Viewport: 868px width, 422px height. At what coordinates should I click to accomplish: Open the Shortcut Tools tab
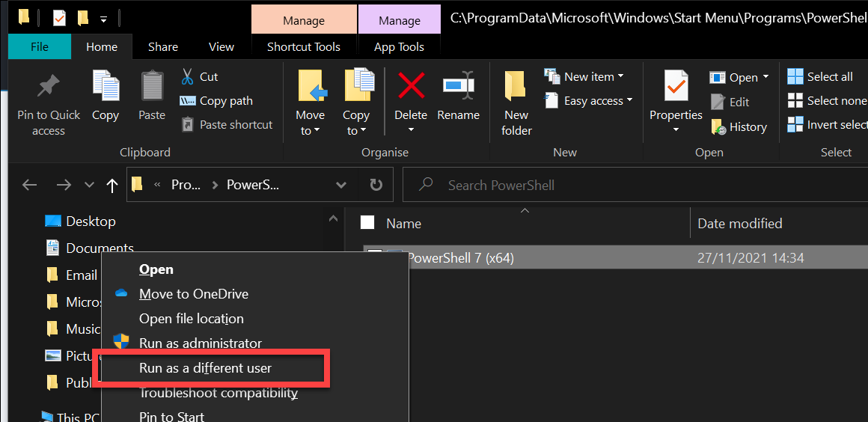[x=304, y=47]
